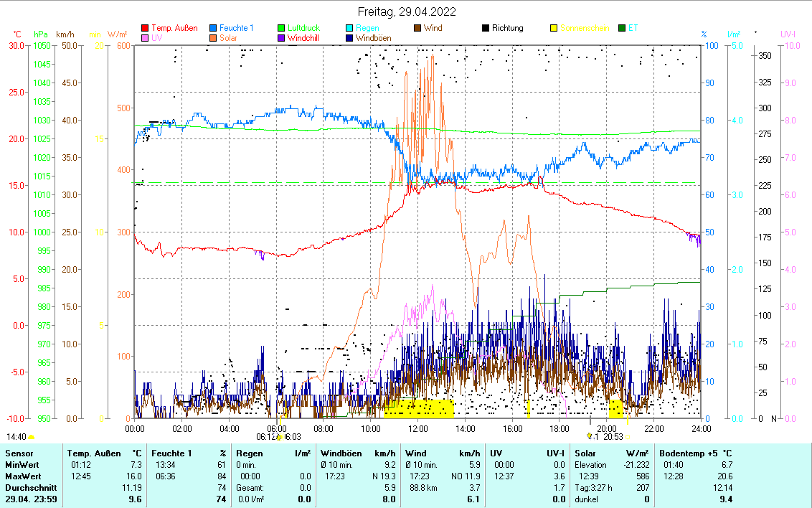Click the pink UV legend square

[146, 38]
